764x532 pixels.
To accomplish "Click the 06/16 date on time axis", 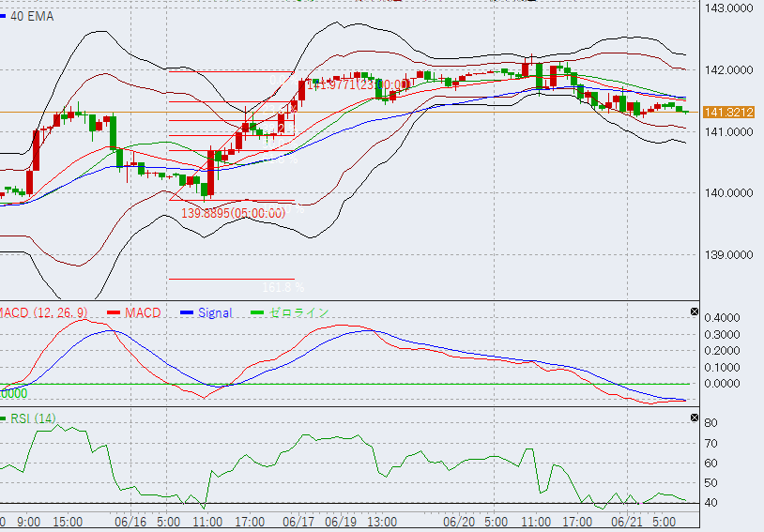I will (130, 521).
